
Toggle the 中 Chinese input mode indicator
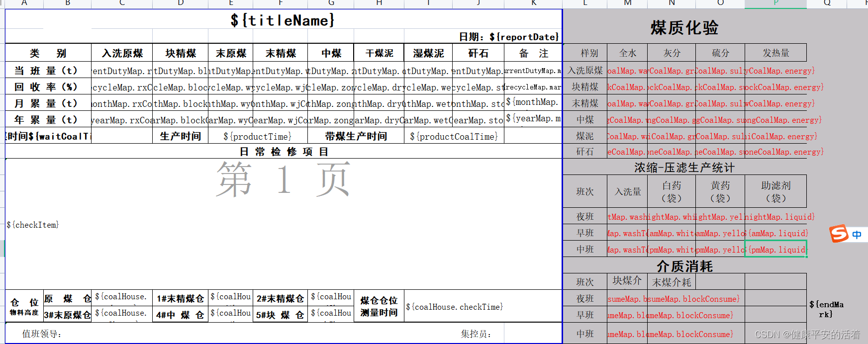pos(857,235)
